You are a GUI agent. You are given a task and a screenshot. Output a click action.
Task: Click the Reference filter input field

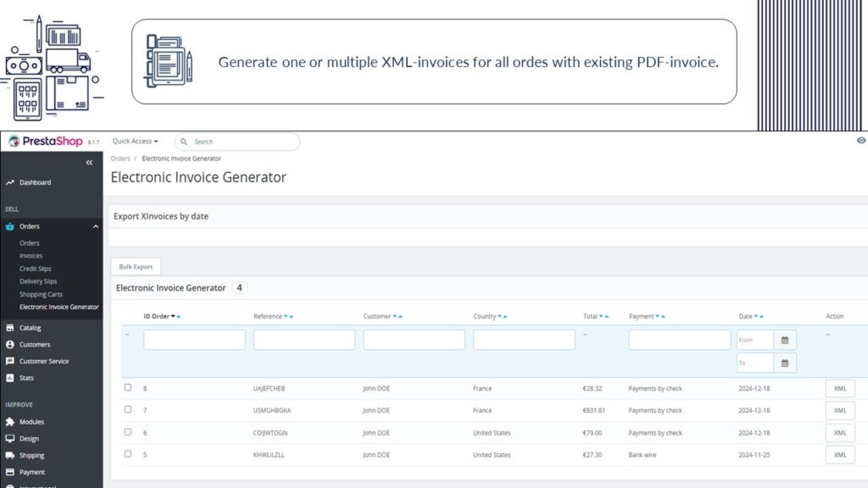[x=303, y=340]
